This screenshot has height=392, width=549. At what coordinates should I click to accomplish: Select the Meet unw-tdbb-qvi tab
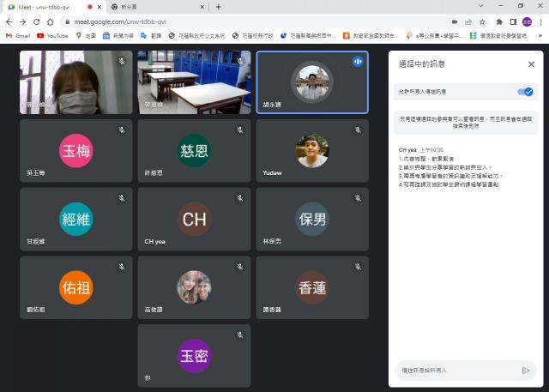(x=43, y=7)
